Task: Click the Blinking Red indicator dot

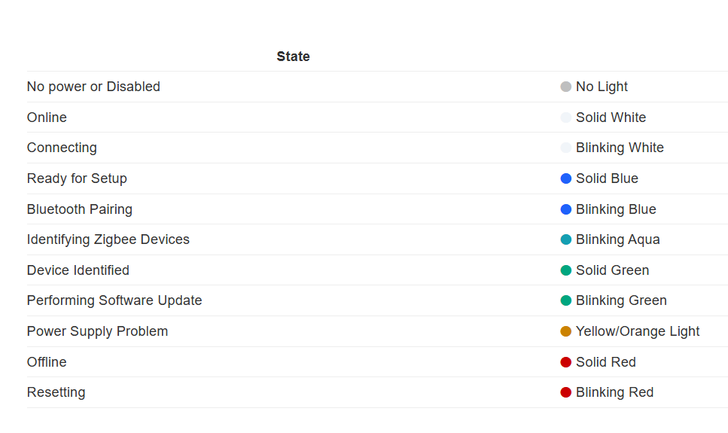Action: click(566, 393)
